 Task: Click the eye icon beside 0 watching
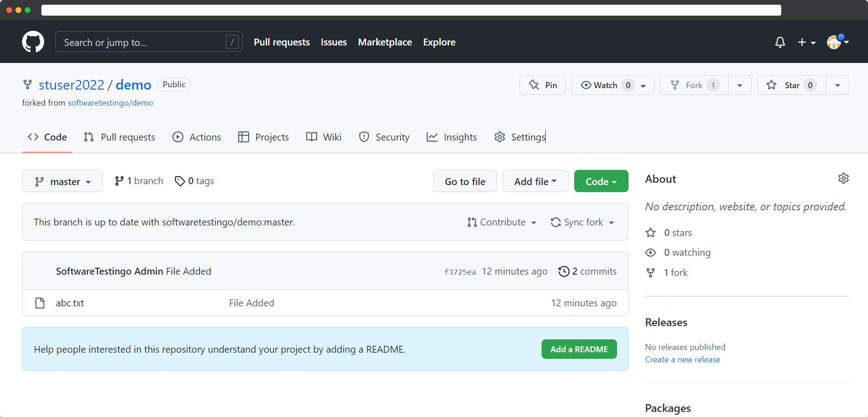[x=651, y=253]
